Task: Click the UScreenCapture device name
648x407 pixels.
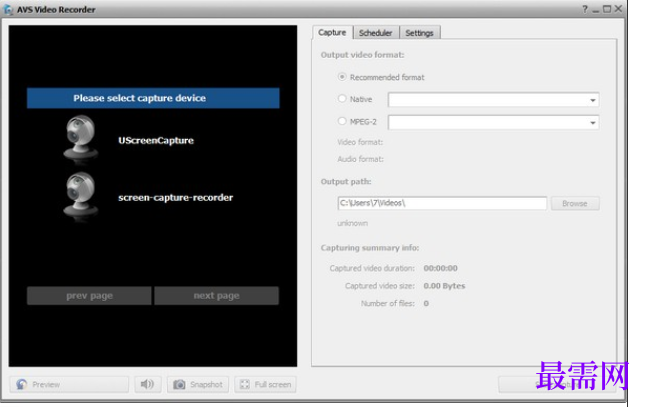Action: point(156,140)
